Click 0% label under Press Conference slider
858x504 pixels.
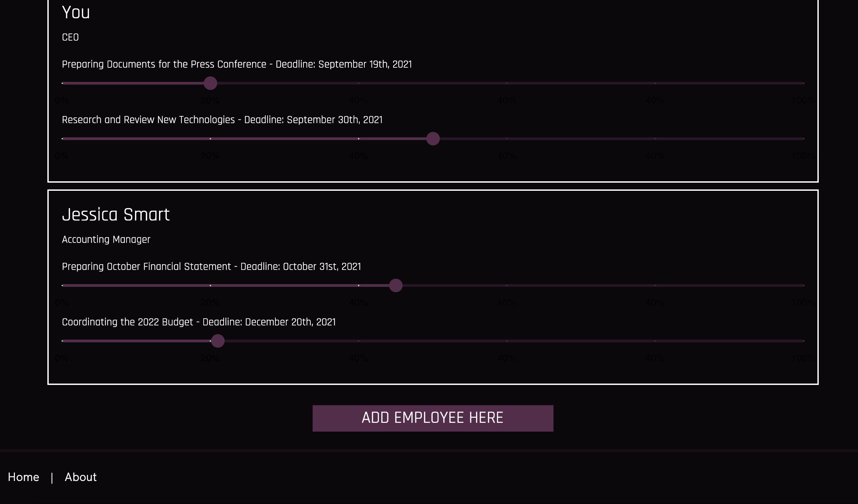pyautogui.click(x=62, y=100)
